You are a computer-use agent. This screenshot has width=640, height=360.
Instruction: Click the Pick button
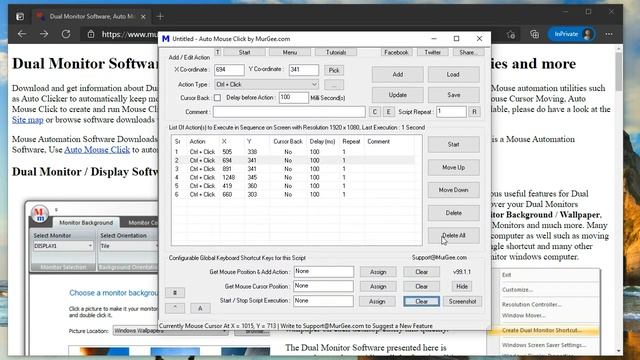334,70
